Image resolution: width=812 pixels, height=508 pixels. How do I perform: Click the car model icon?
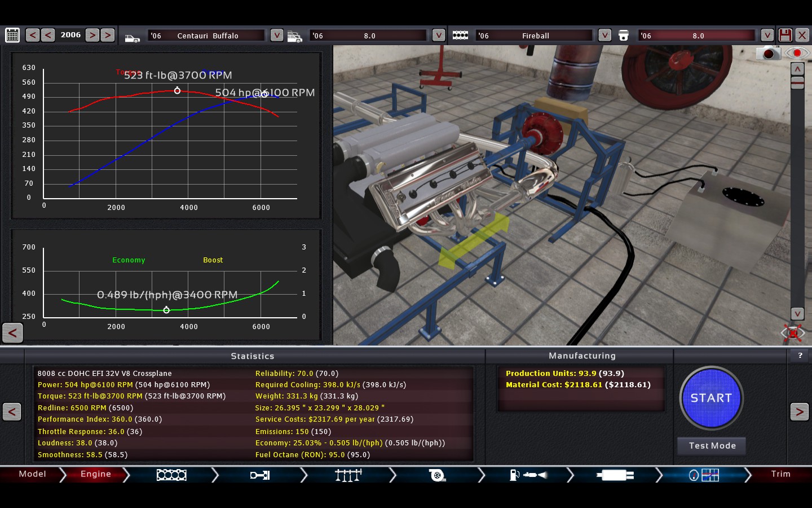coord(132,38)
